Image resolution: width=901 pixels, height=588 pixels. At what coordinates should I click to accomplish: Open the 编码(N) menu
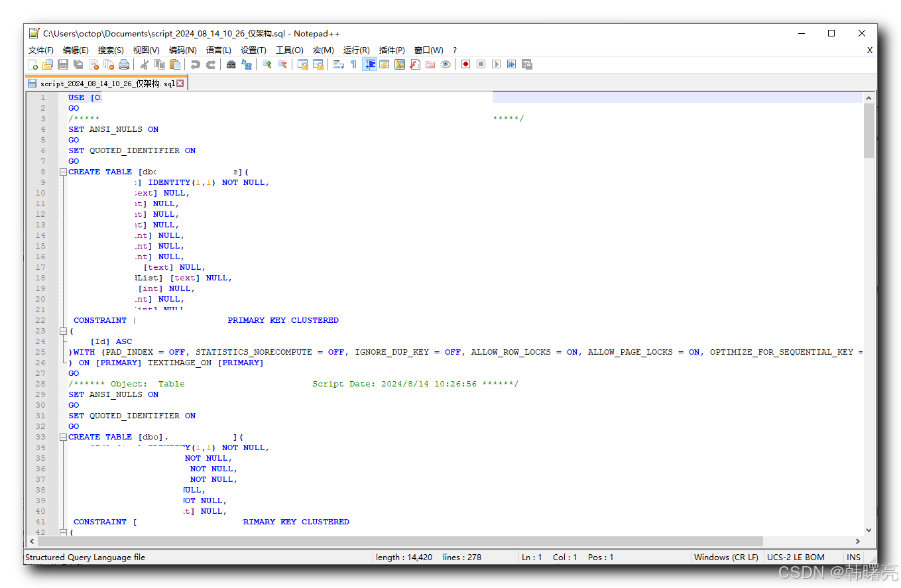coord(182,50)
